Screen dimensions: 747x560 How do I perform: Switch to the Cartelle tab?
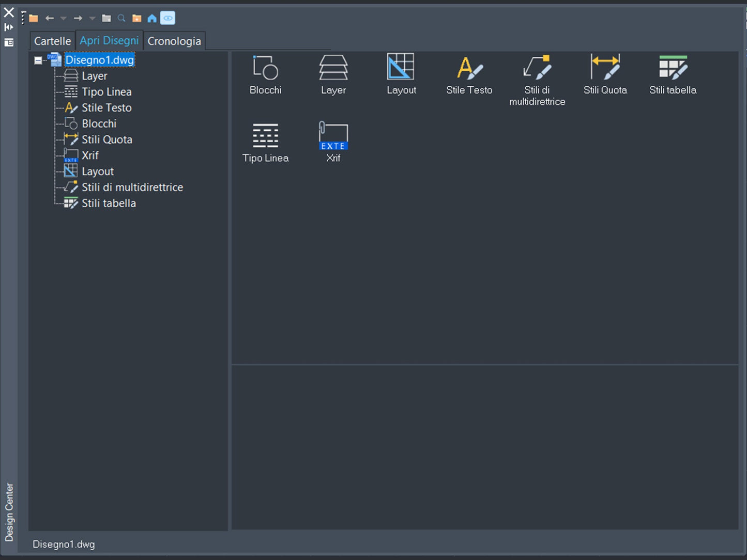click(x=52, y=41)
